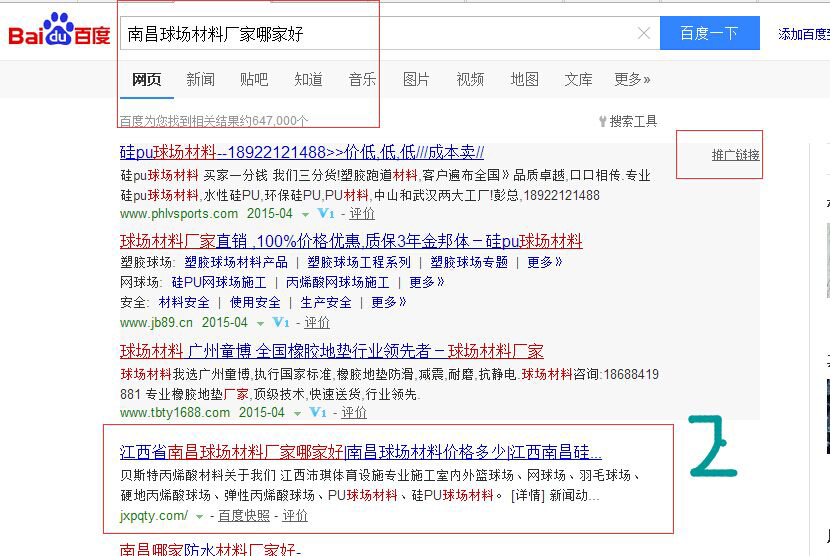Screen dimensions: 830x556
Task: Expand dropdown arrow next to tbty1688.com 2015-04
Action: pyautogui.click(x=297, y=413)
